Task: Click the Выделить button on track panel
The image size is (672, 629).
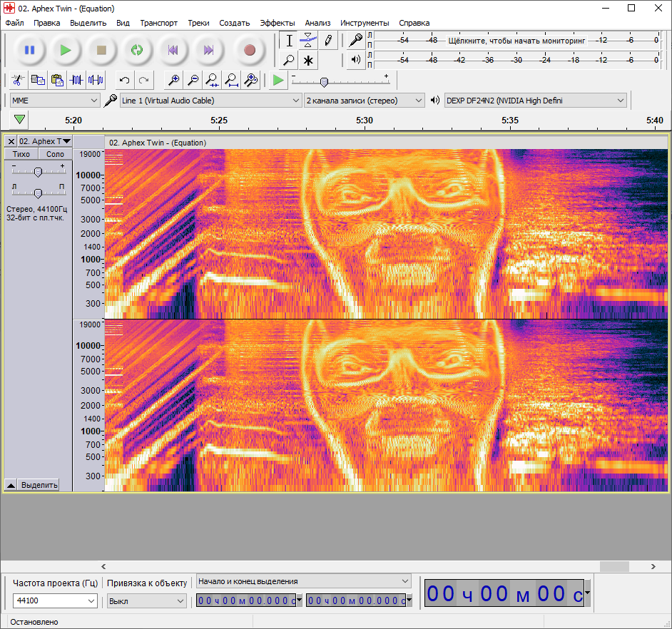Action: coord(39,485)
